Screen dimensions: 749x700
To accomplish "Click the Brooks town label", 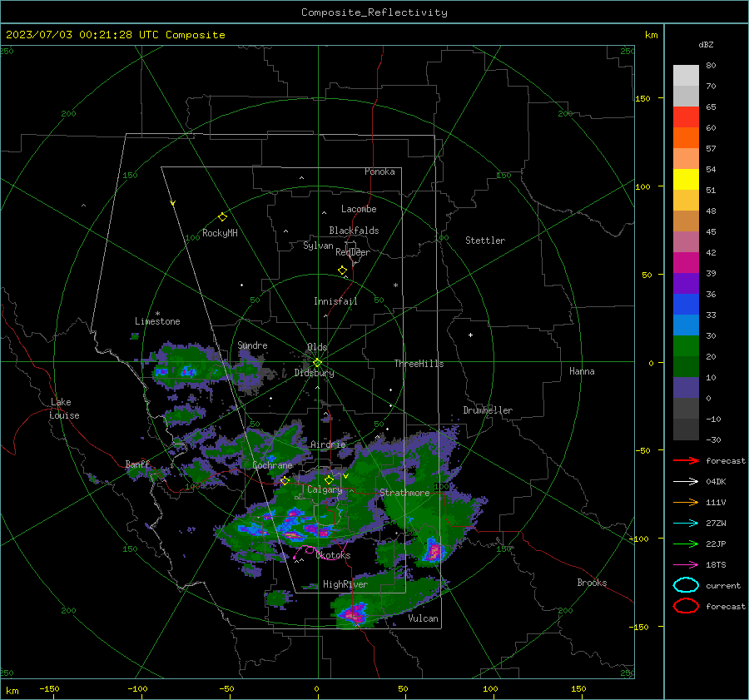I will click(x=592, y=583).
